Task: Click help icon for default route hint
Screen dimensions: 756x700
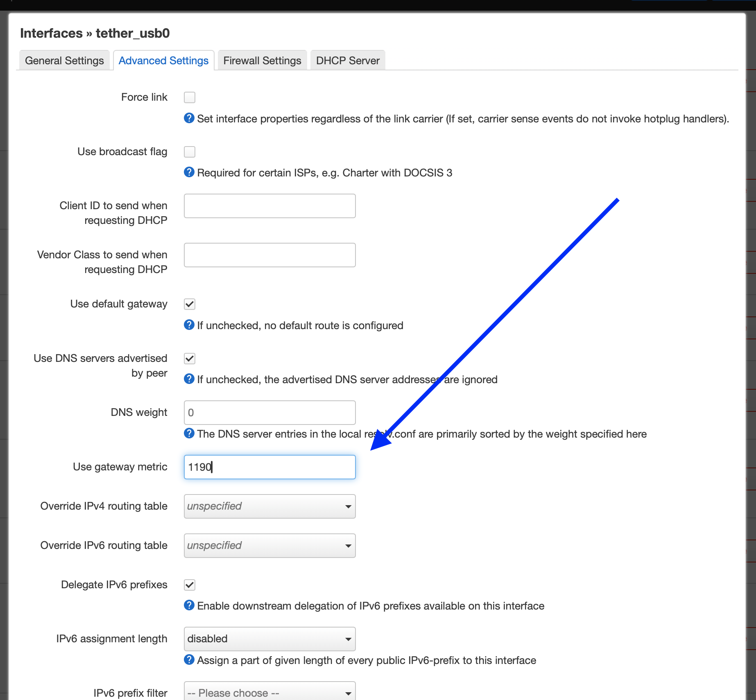Action: pos(189,325)
